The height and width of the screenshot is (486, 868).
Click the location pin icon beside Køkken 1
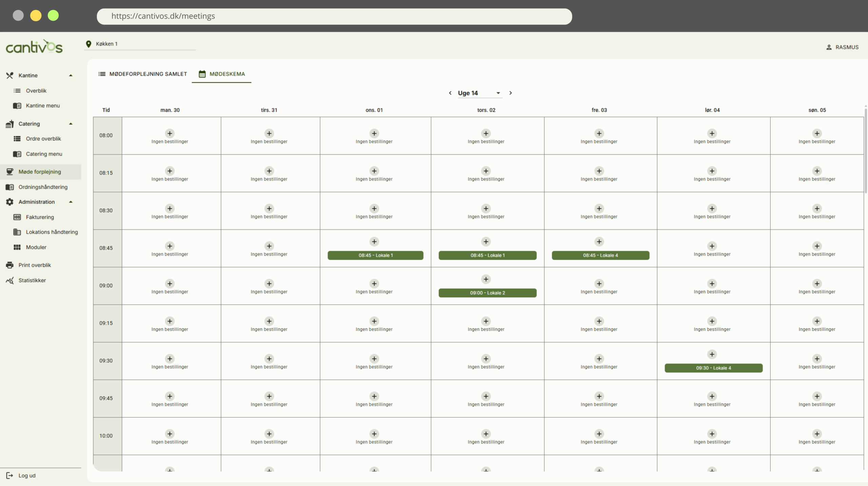click(x=88, y=44)
